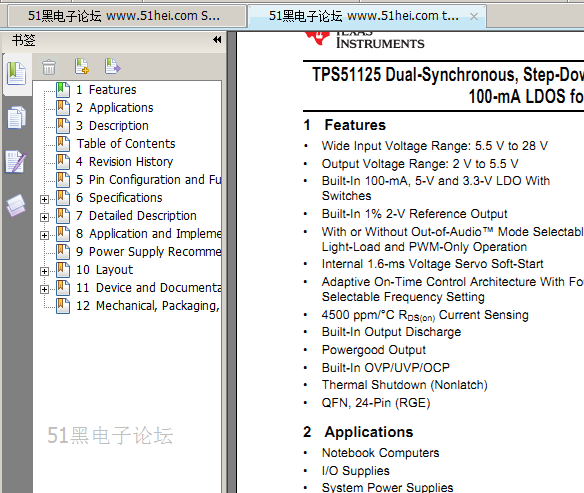Click 'Internal 1.6-ms Voltage Servo Soft-Start' line
584x493 pixels.
[x=432, y=264]
